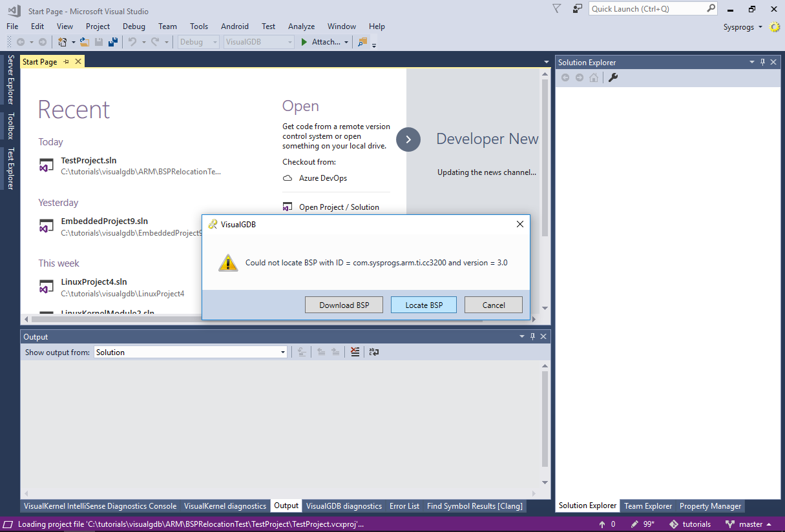Open the toolbar overflow options arrow
The width and height of the screenshot is (785, 532).
pyautogui.click(x=374, y=45)
